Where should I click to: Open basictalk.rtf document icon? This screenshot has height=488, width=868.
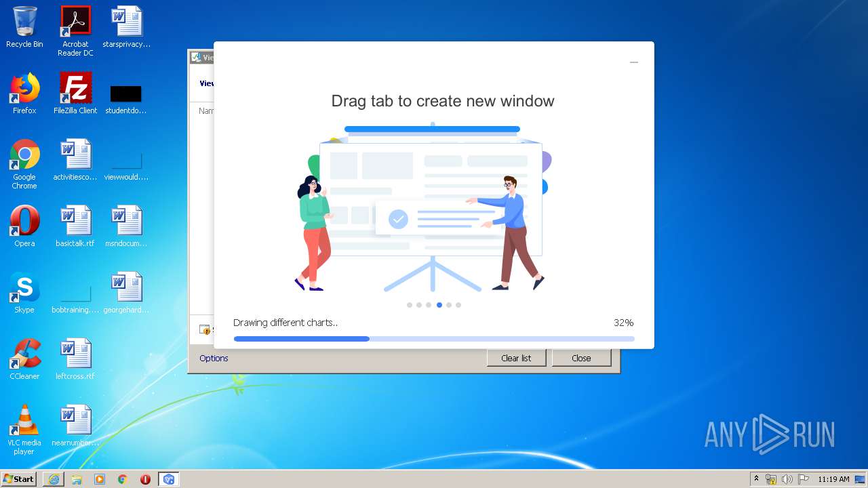point(75,226)
